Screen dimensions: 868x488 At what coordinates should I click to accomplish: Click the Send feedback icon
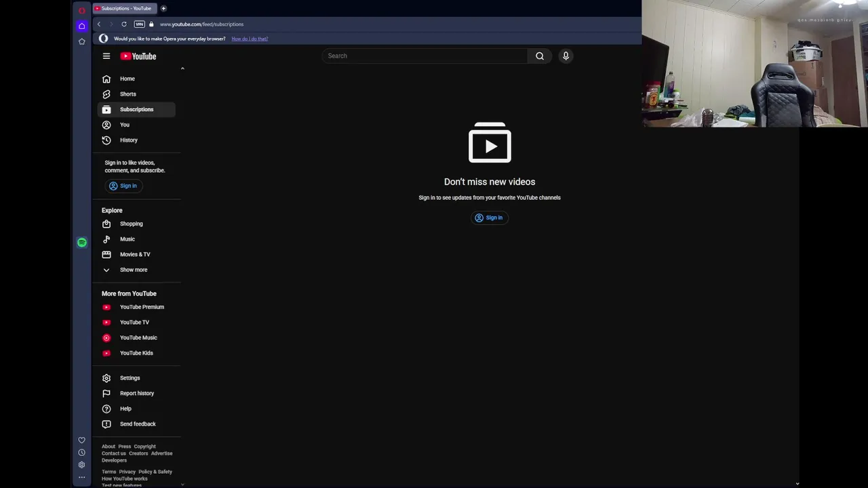[x=106, y=424]
